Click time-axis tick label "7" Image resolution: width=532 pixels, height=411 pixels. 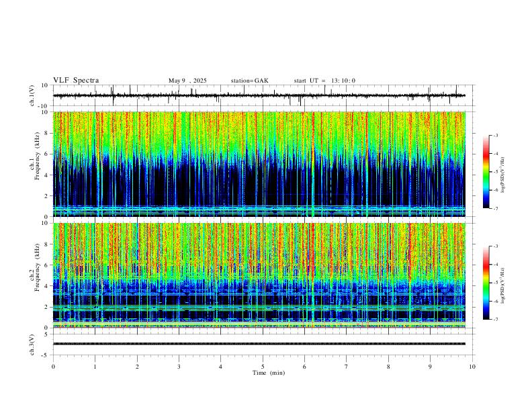click(x=347, y=367)
